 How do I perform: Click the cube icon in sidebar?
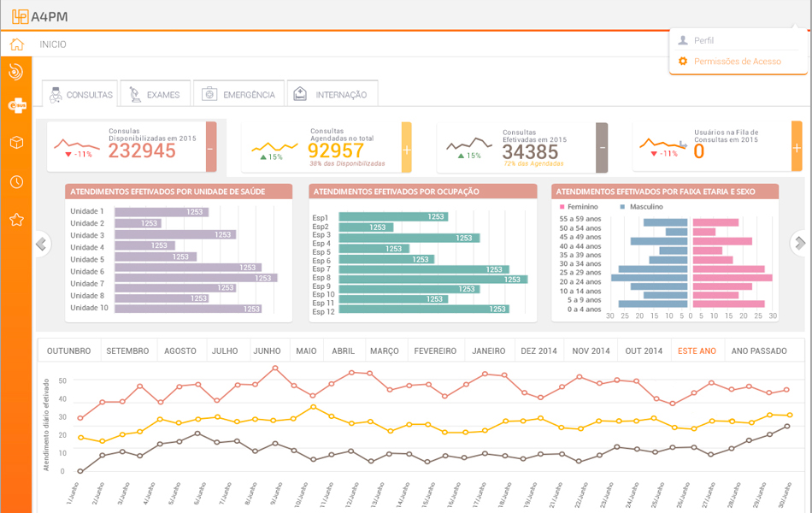coord(16,143)
